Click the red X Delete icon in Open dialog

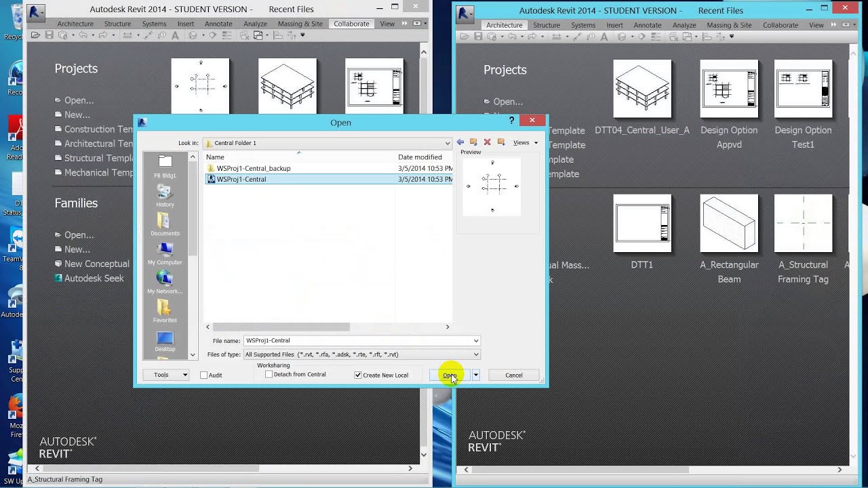click(487, 142)
